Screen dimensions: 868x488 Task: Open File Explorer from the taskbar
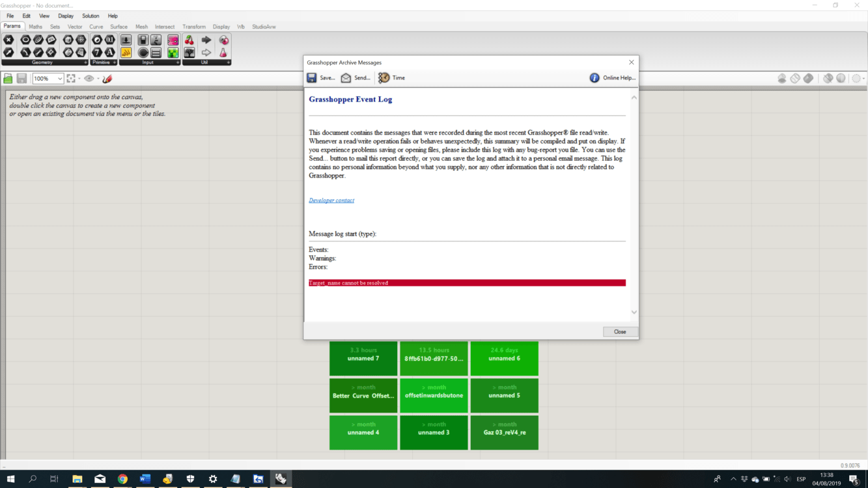click(77, 479)
